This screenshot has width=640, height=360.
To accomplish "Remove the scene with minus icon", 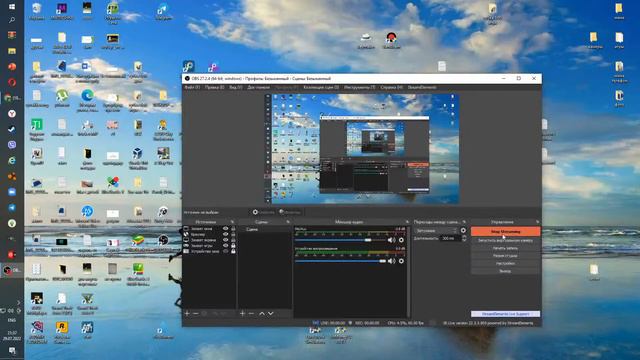I will click(x=251, y=313).
